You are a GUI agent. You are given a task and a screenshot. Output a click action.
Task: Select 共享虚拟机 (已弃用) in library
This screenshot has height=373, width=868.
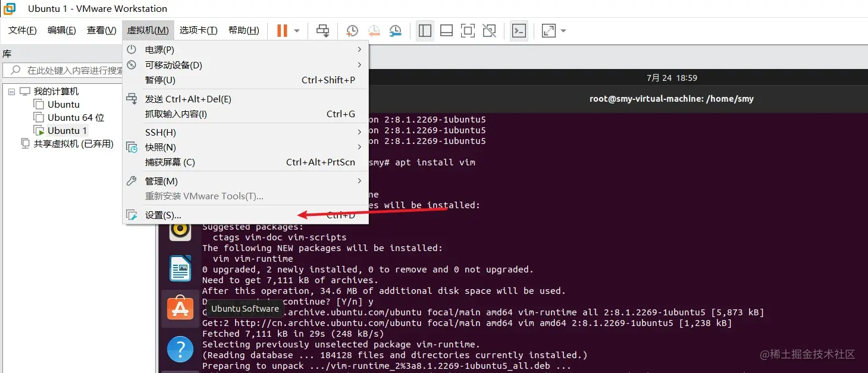coord(73,143)
